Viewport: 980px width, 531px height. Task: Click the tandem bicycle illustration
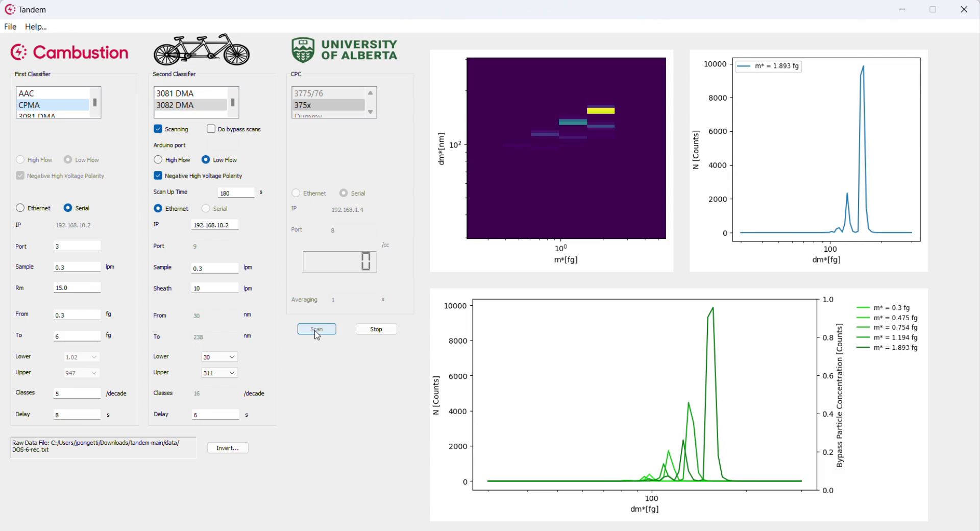coord(202,49)
